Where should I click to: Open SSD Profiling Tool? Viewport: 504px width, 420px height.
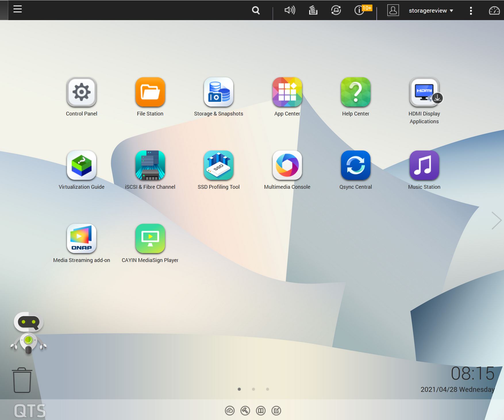[219, 165]
